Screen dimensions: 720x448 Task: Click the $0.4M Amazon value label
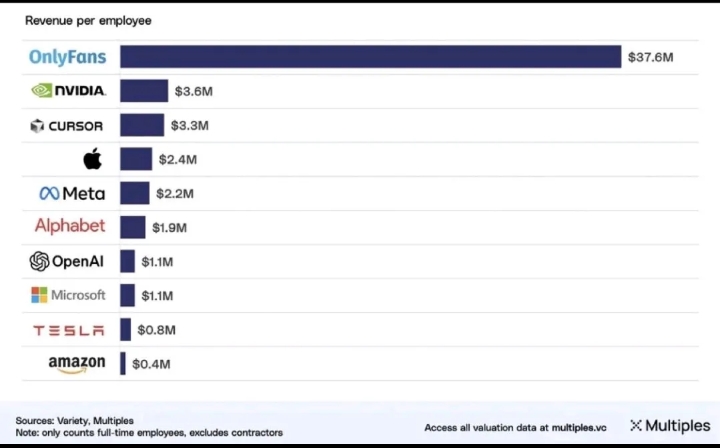pos(150,364)
